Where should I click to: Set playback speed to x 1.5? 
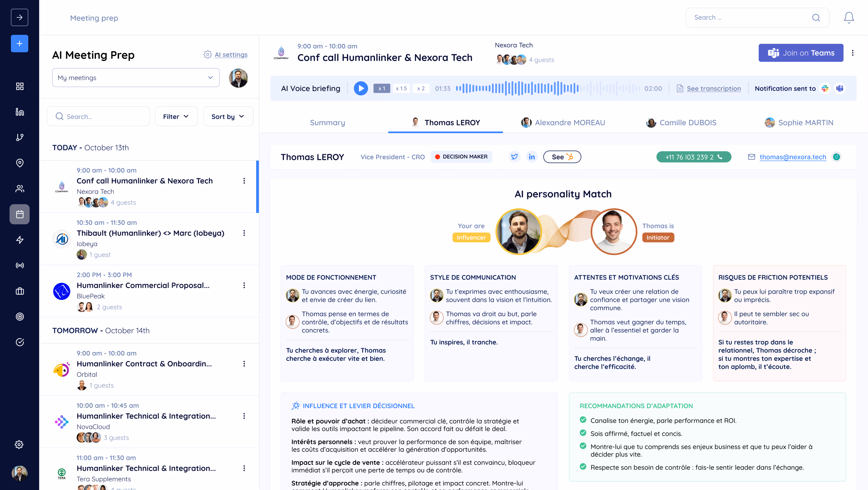click(401, 88)
